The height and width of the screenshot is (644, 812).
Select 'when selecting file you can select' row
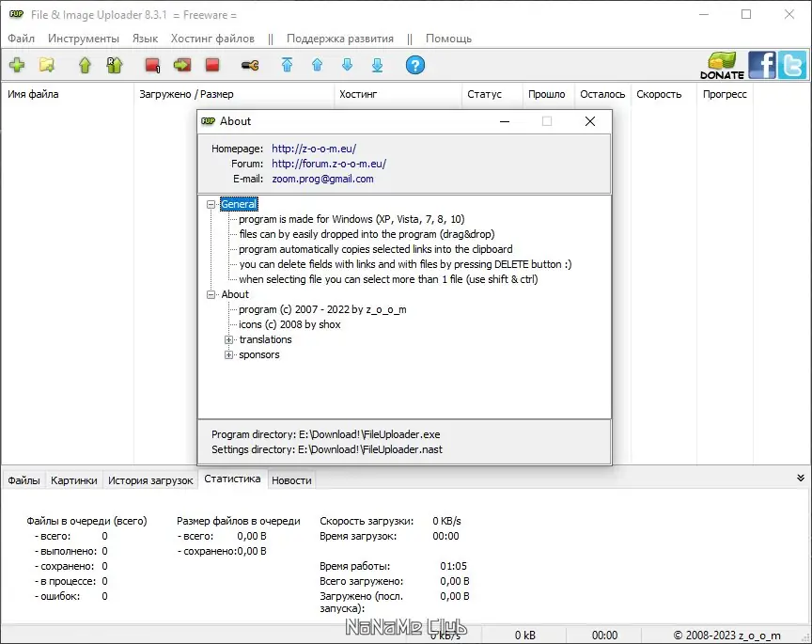[x=388, y=279]
